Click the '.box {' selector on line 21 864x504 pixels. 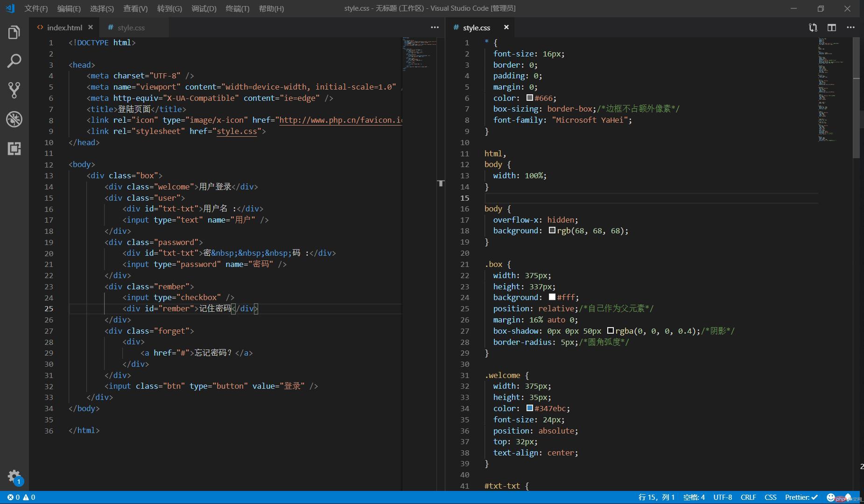pos(498,264)
